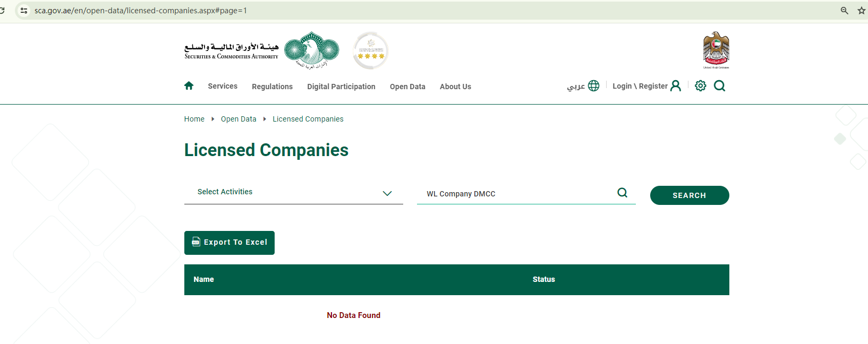Open the UAE national emblem link
Screen dimensions: 868x344
click(716, 50)
